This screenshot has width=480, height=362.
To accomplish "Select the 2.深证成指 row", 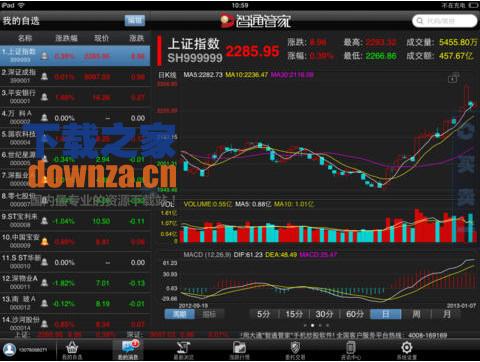I will 75,76.
